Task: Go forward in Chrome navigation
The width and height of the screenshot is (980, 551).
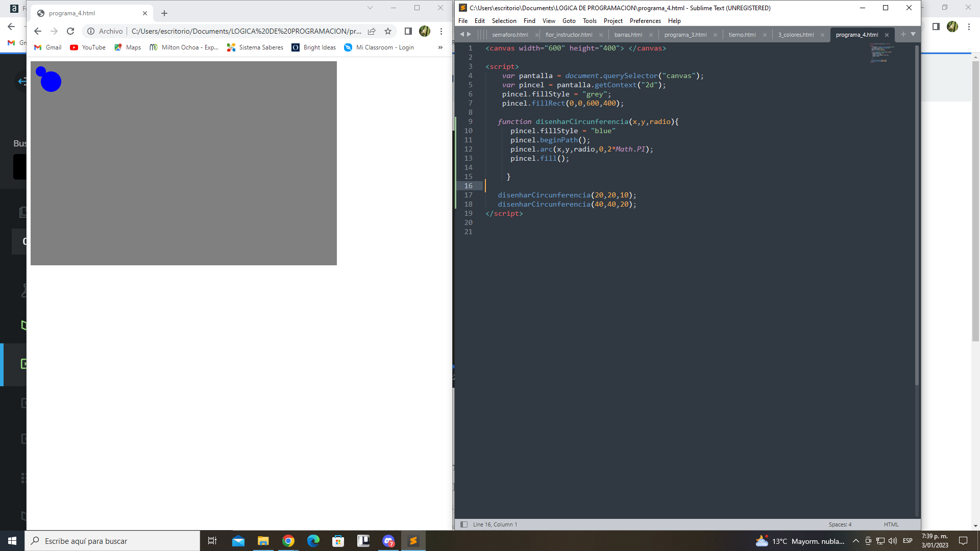Action: pyautogui.click(x=54, y=31)
